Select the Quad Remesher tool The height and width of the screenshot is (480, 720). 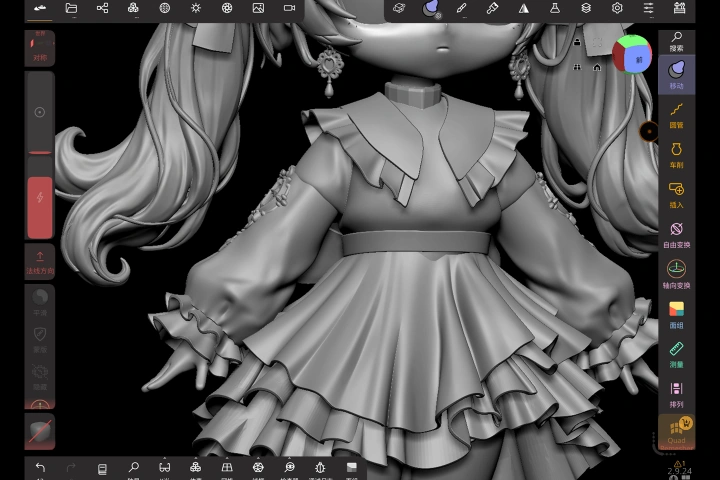click(676, 433)
